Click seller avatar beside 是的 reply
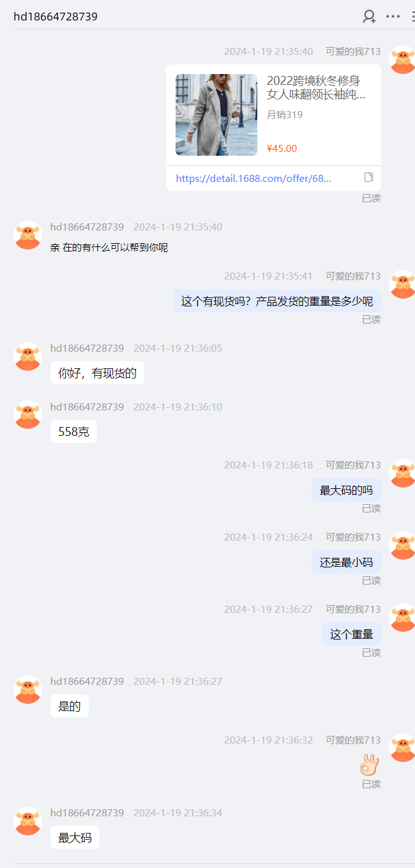 pyautogui.click(x=27, y=690)
